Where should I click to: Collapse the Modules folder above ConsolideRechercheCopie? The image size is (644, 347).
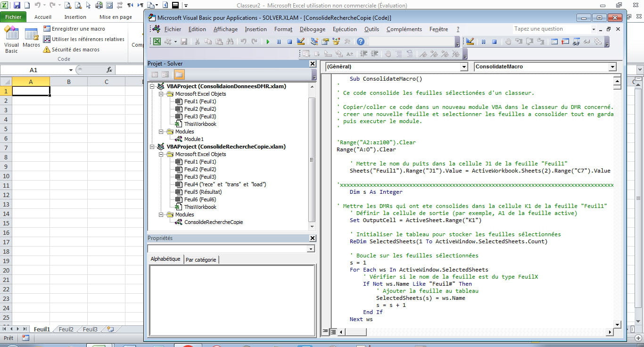(x=161, y=215)
